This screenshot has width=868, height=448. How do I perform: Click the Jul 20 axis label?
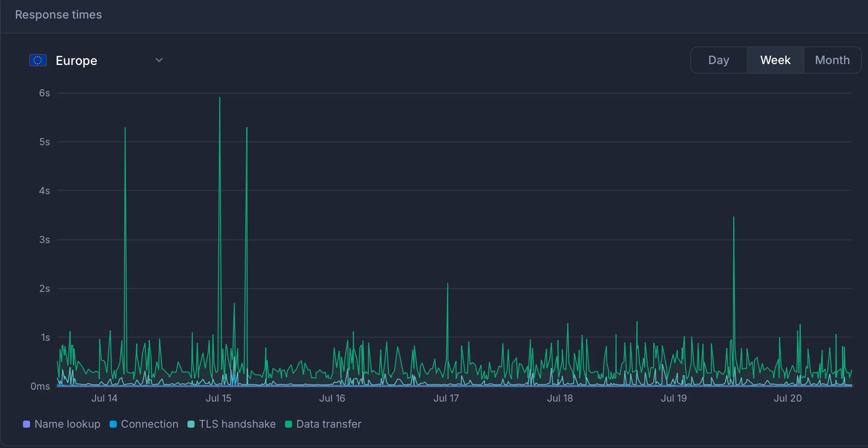[x=788, y=398]
